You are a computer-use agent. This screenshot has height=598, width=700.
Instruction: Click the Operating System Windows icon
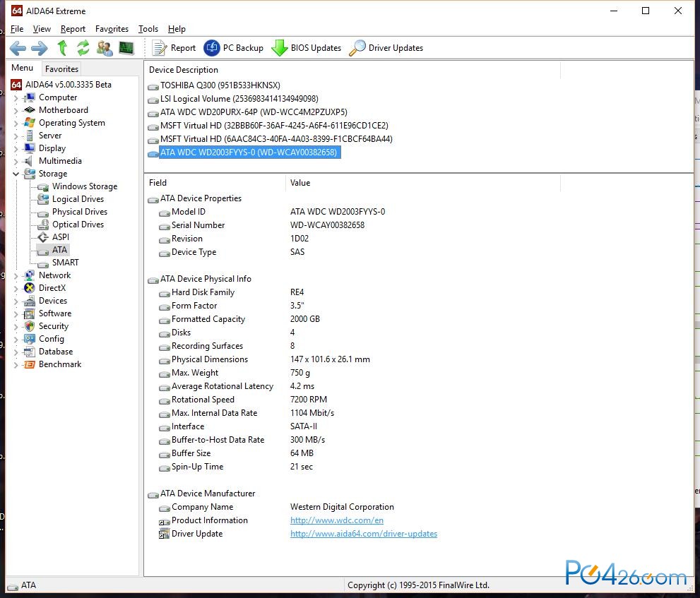[x=30, y=123]
